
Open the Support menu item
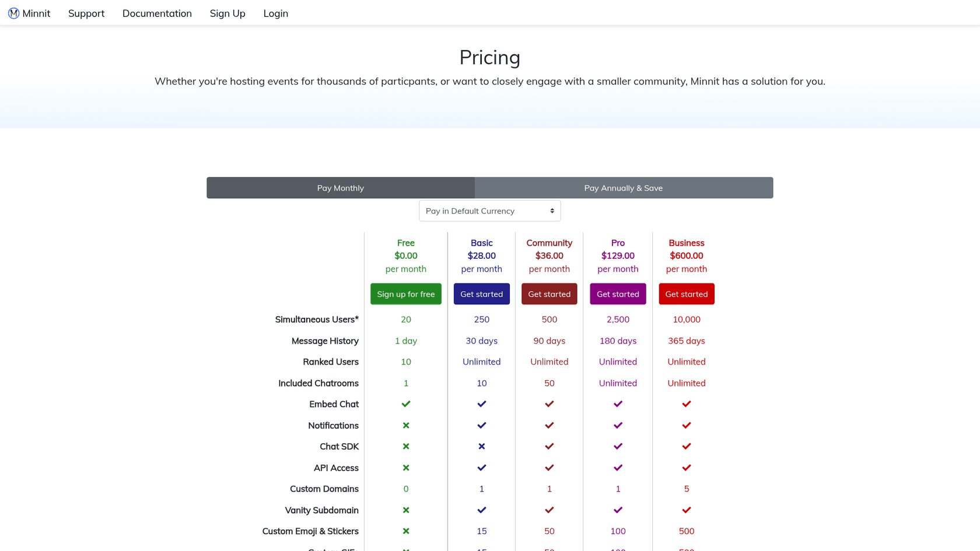pyautogui.click(x=86, y=13)
